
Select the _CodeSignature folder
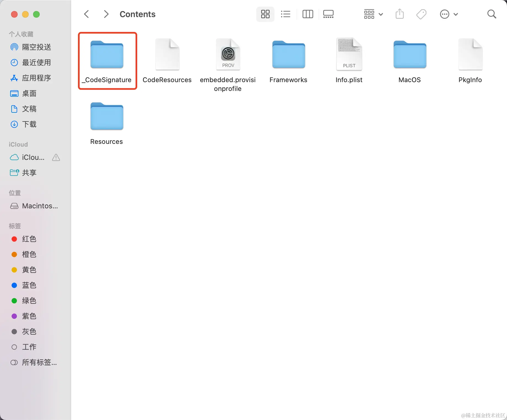click(107, 61)
